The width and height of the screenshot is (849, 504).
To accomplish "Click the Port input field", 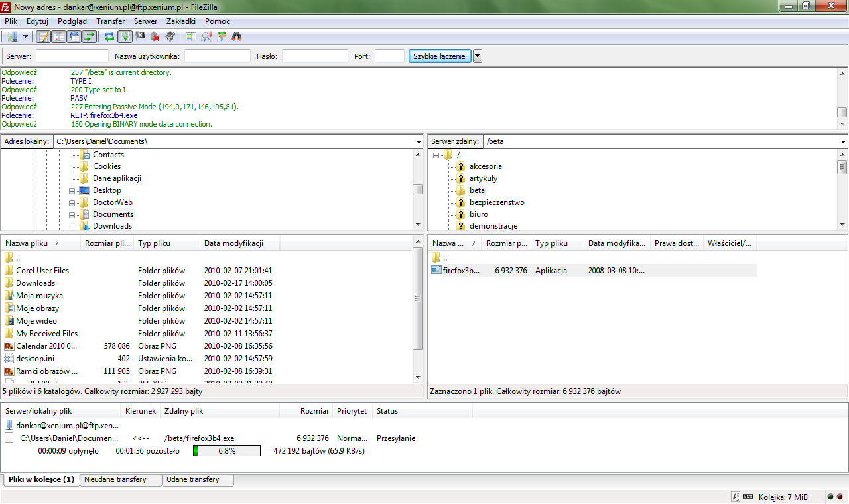I will point(389,56).
